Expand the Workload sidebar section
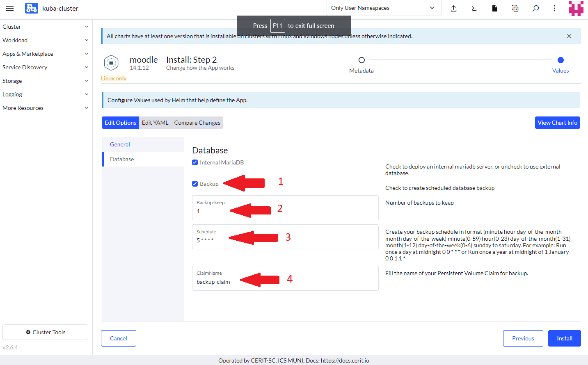Image resolution: width=588 pixels, height=365 pixels. click(x=45, y=40)
